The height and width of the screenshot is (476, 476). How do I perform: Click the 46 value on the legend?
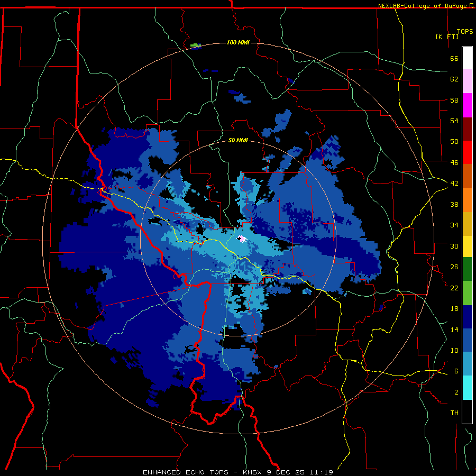[454, 163]
